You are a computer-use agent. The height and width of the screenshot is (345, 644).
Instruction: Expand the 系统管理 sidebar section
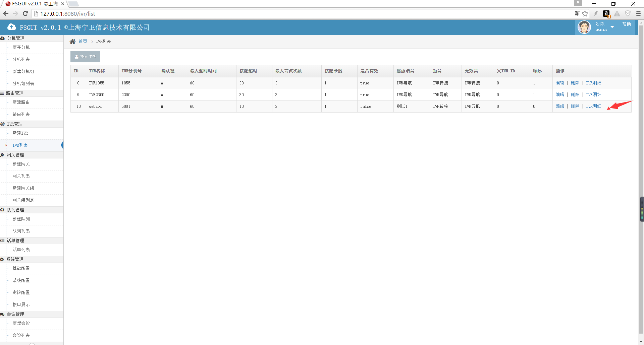point(15,259)
